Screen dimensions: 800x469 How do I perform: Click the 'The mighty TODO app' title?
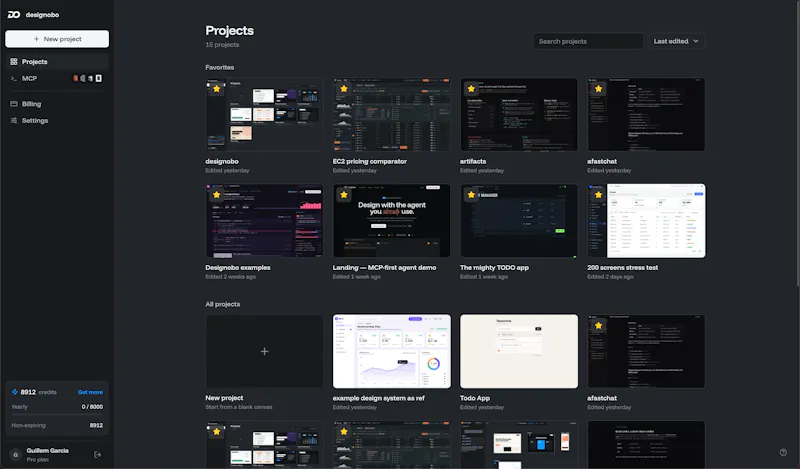[494, 267]
